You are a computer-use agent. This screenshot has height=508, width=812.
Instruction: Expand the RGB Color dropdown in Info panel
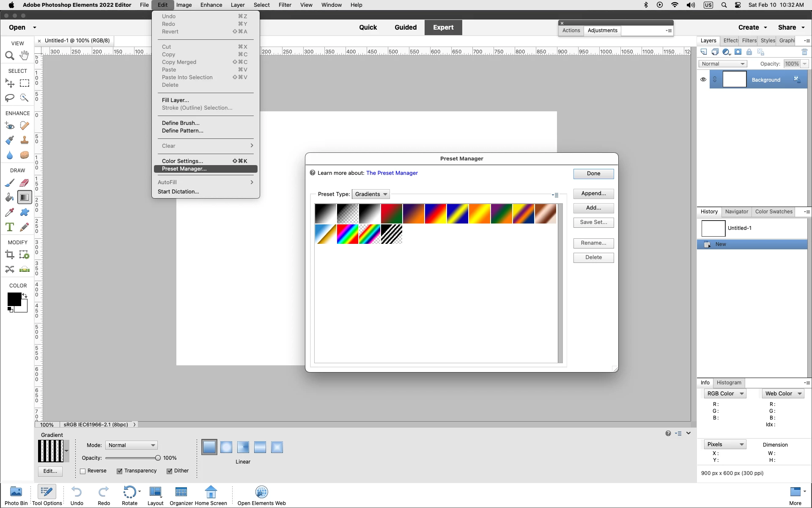click(x=725, y=394)
